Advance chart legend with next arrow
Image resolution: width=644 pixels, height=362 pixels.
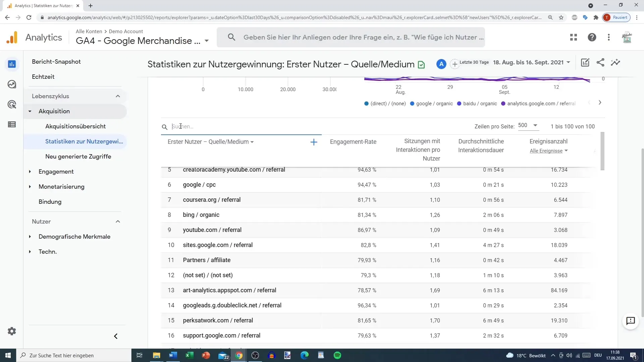point(600,103)
